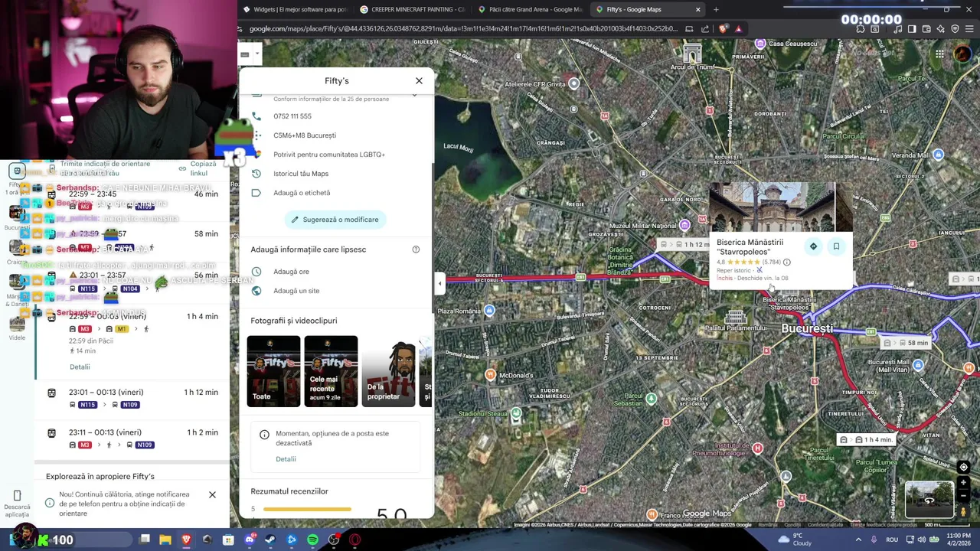The image size is (980, 551).
Task: Close the Fifty's - Google Maps tab
Action: tap(697, 9)
